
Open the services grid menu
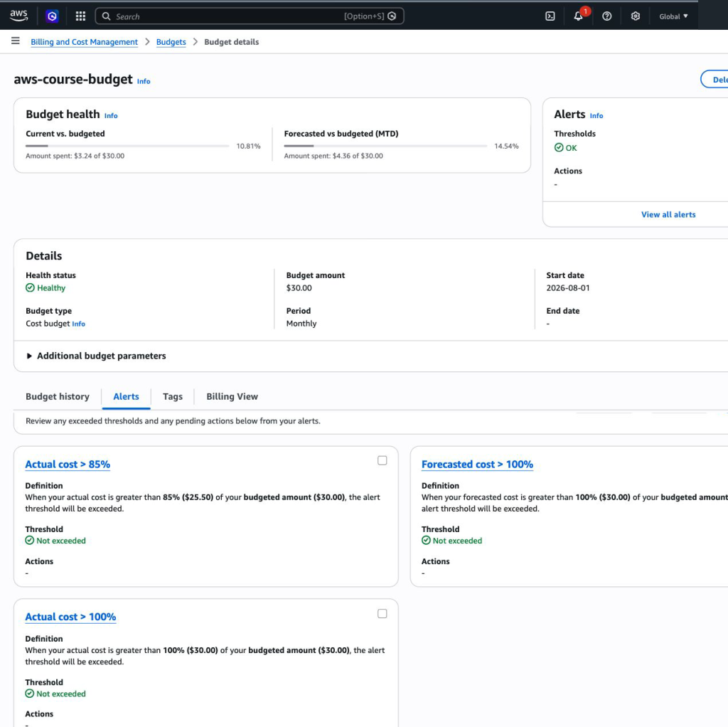(80, 16)
